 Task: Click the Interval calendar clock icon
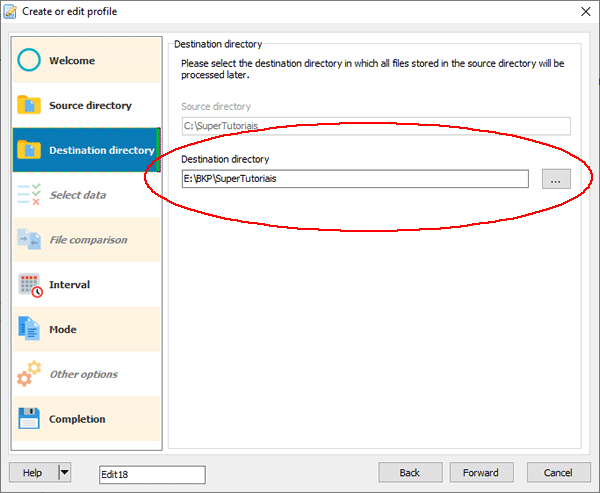tap(30, 285)
